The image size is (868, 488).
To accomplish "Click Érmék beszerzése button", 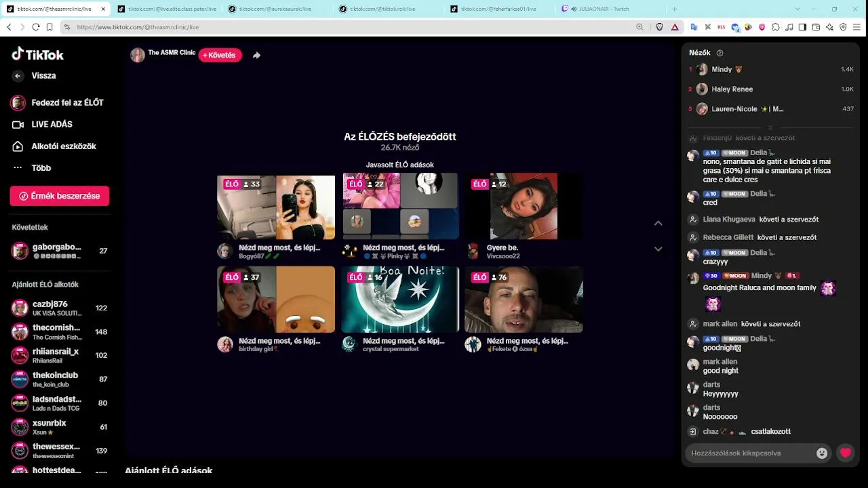I will coord(60,196).
